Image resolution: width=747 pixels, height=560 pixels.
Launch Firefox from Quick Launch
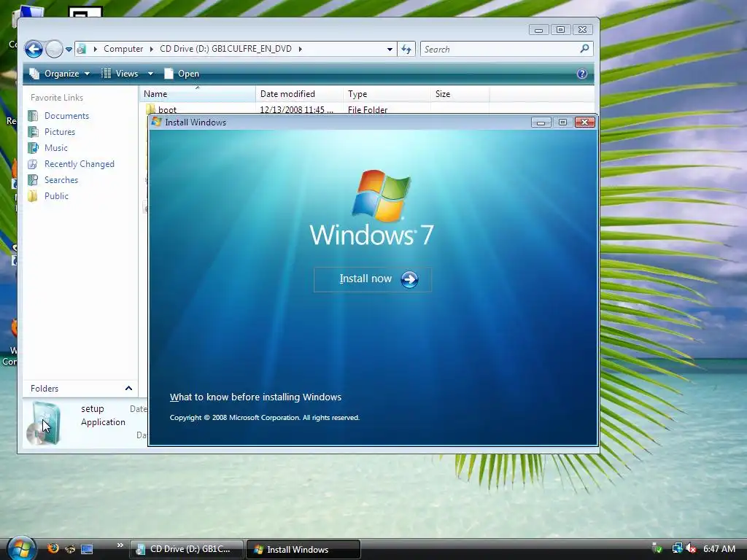53,548
